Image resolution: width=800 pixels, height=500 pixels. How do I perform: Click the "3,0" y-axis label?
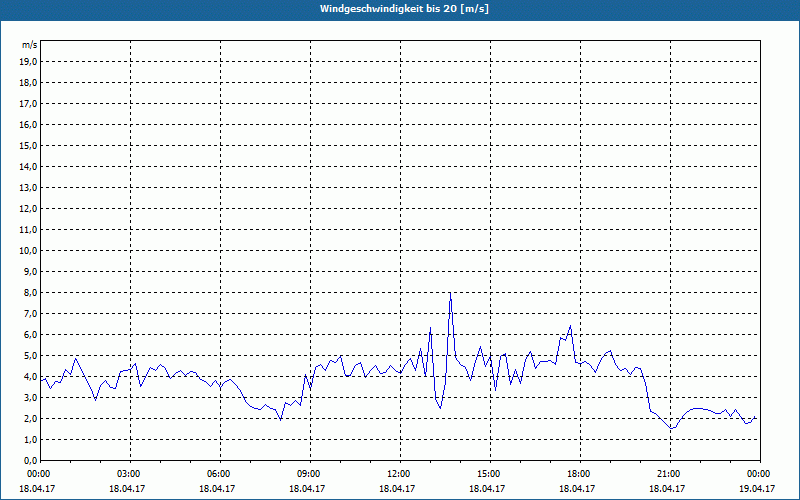point(32,397)
